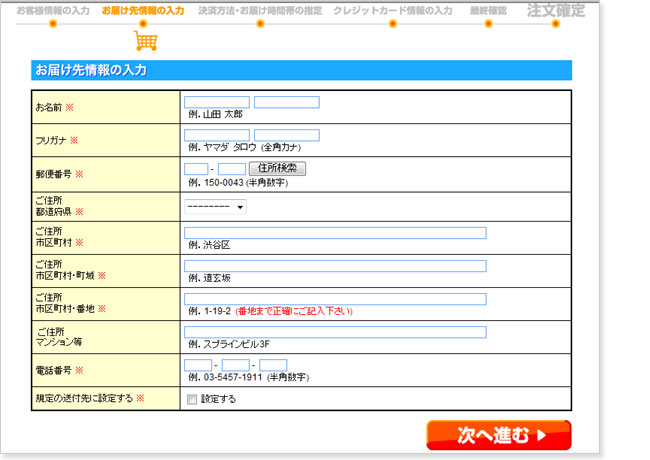Focus the 市区町村・番地 input field

pos(335,299)
